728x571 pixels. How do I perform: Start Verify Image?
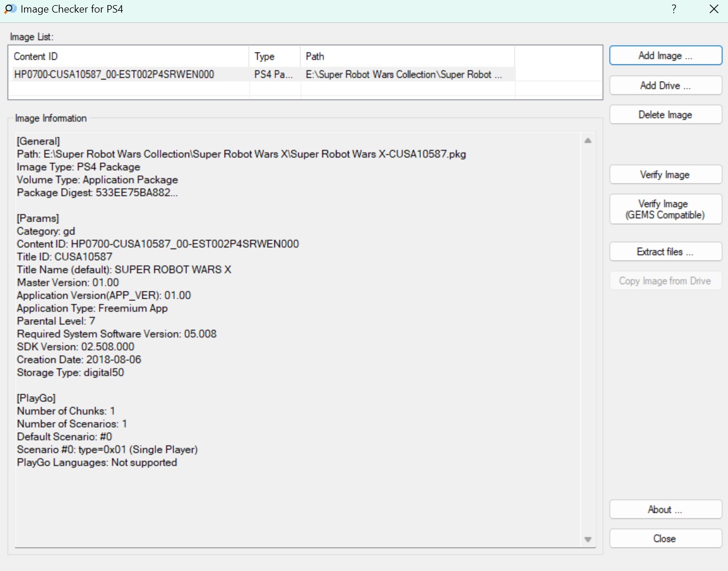coord(665,175)
